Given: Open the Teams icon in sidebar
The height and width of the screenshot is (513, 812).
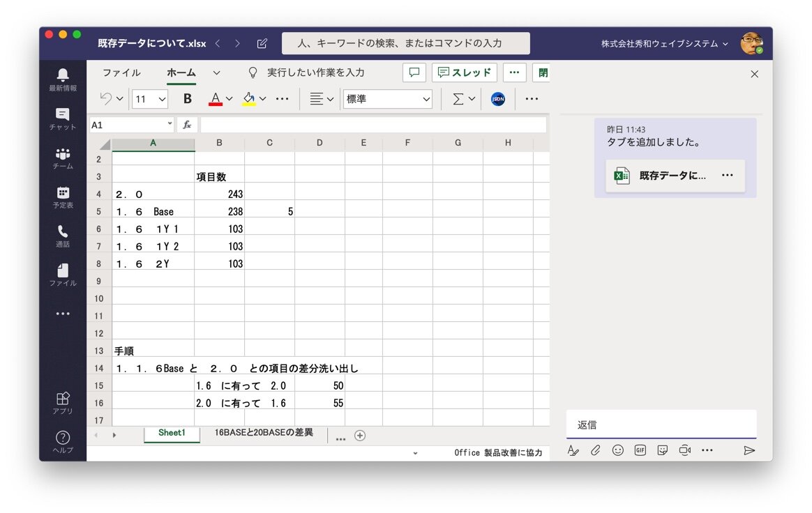Looking at the screenshot, I should [63, 158].
